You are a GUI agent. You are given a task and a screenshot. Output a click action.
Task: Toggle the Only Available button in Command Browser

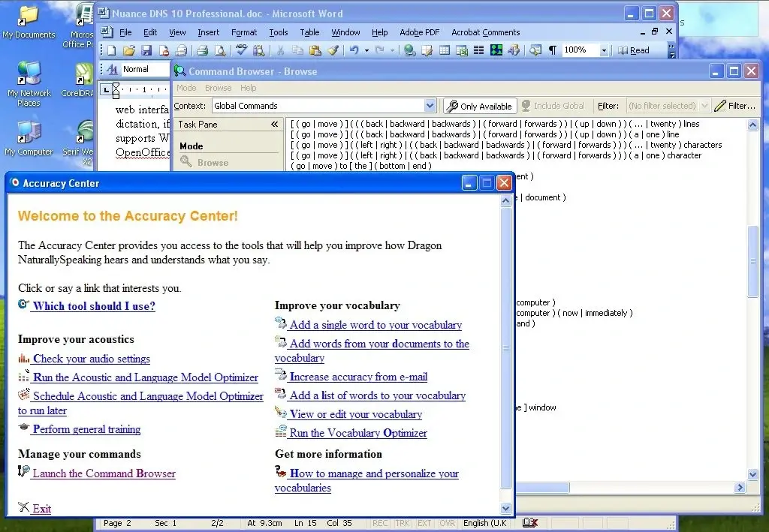[x=480, y=106]
